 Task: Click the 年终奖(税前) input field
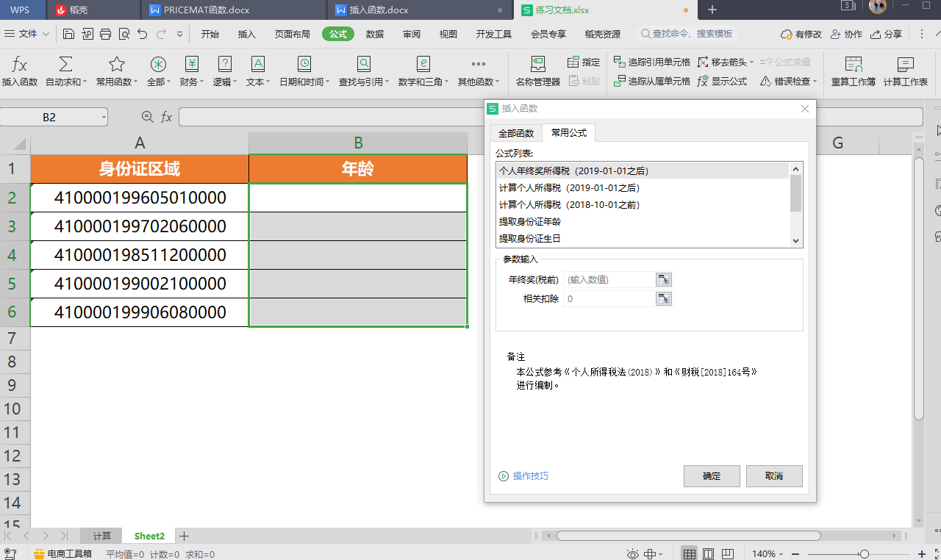(x=609, y=279)
